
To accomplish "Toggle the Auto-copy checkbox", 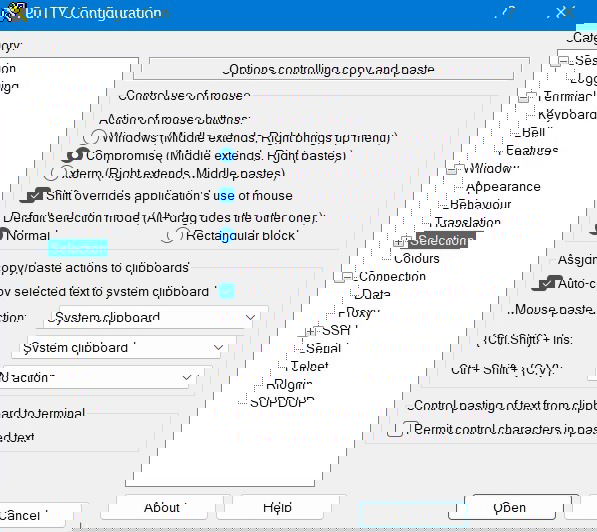I will (548, 284).
